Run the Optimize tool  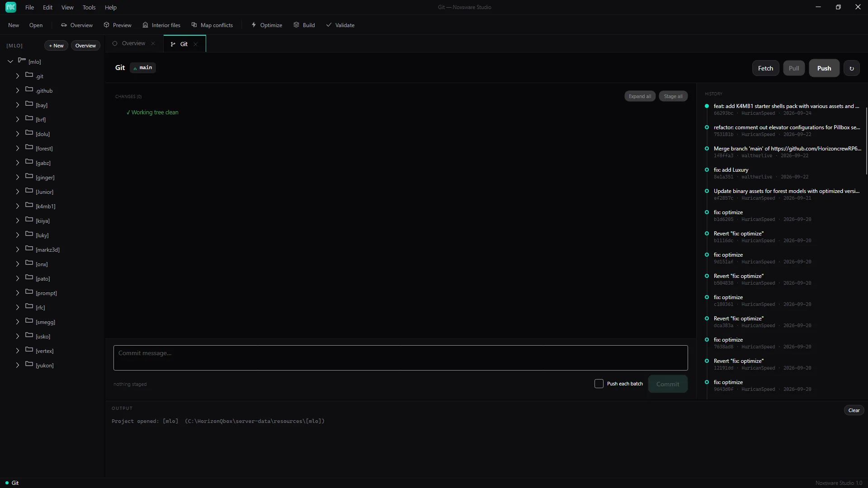(x=267, y=25)
